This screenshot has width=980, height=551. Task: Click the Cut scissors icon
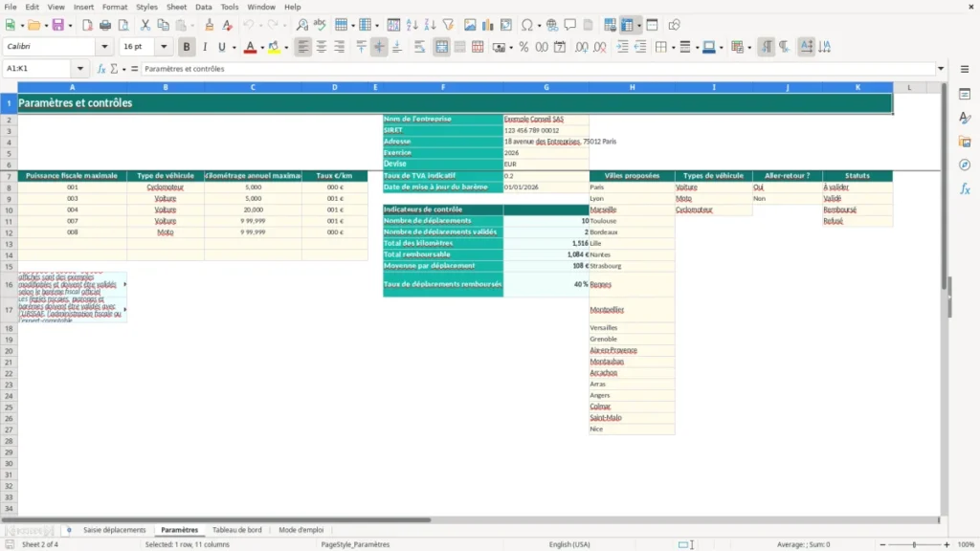pyautogui.click(x=145, y=25)
